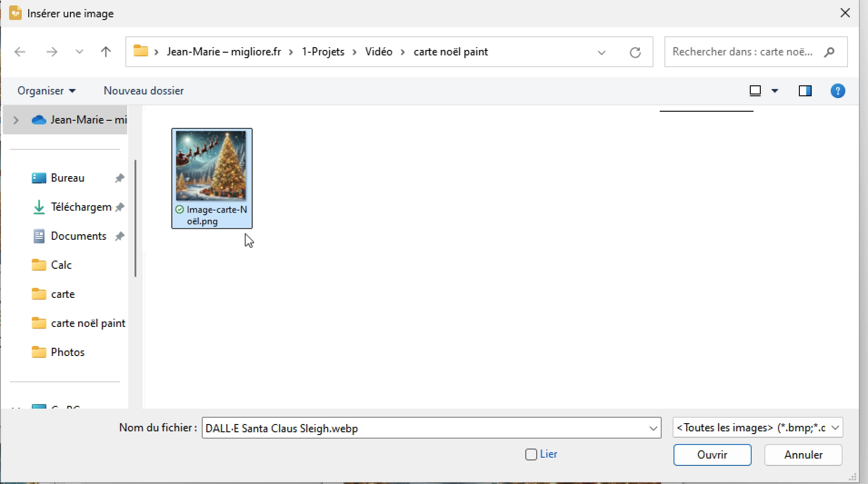868x484 pixels.
Task: Click the folder icon in address bar
Action: (x=141, y=51)
